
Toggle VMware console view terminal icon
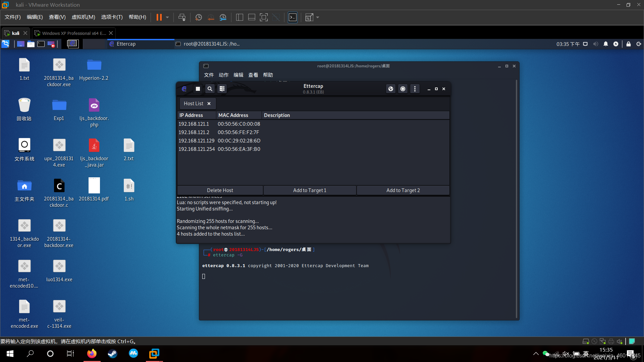(x=292, y=17)
